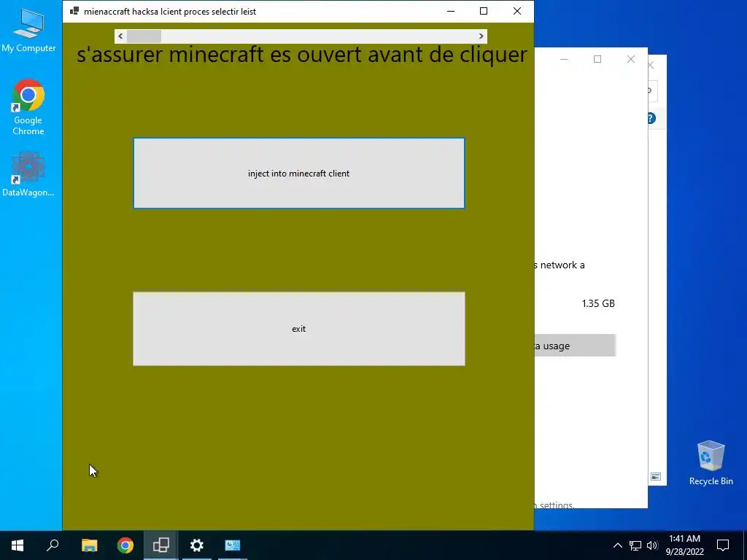Open Settings gear in taskbar

197,545
